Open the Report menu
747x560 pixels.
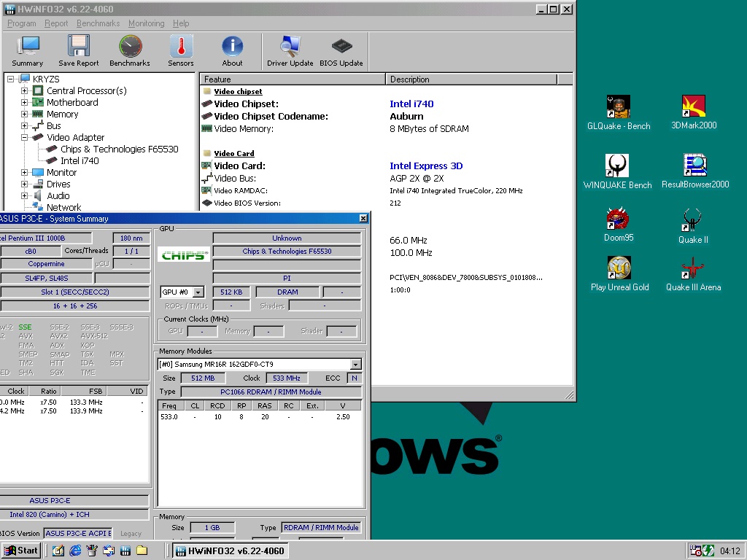point(56,23)
